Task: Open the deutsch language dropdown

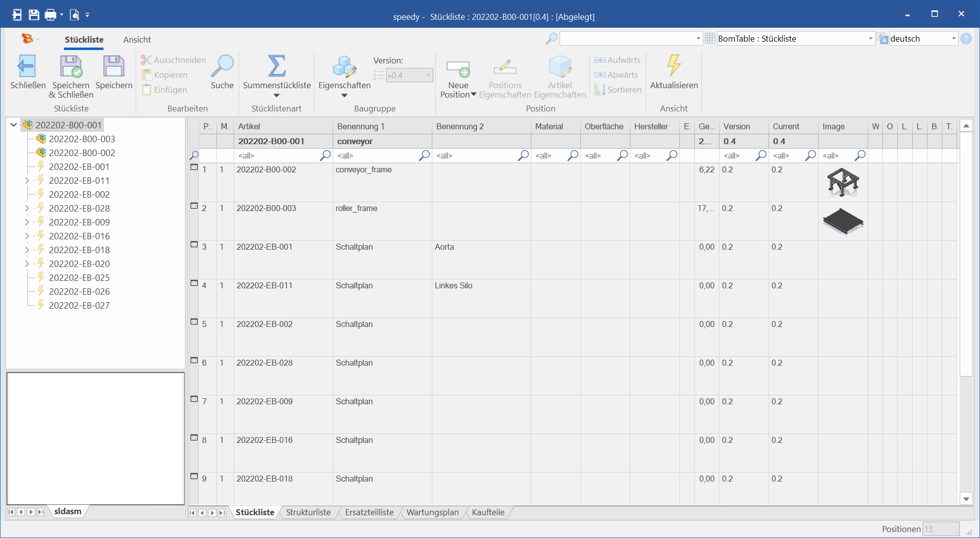Action: pos(953,39)
